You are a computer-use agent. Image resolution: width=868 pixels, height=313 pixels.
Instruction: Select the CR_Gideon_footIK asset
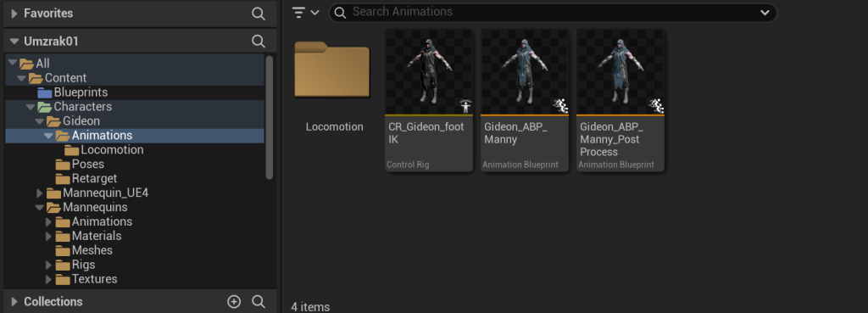(x=429, y=100)
